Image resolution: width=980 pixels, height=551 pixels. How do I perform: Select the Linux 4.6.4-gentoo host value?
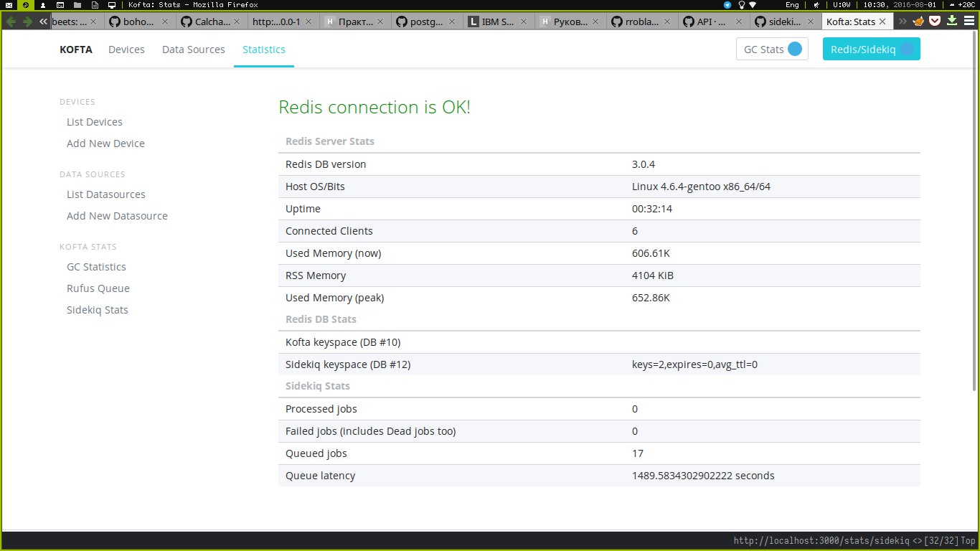coord(702,187)
